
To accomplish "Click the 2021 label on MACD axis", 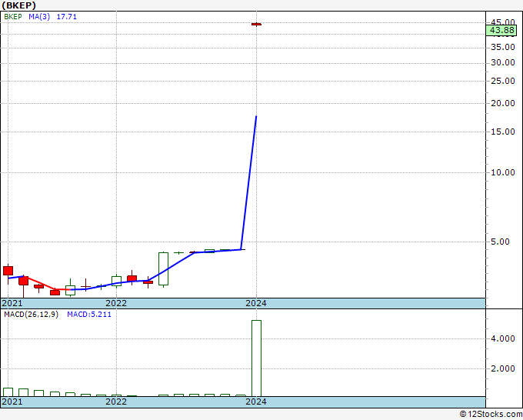I will point(12,402).
